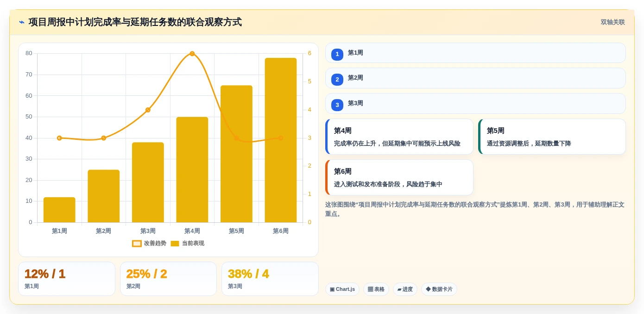
Task: Click the x-axis label 第1周
Action: coord(59,231)
